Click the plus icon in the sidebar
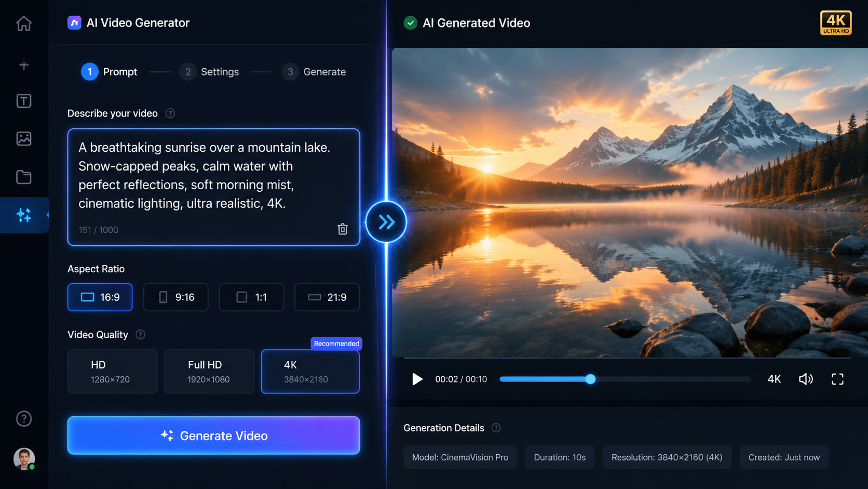Image resolution: width=868 pixels, height=489 pixels. [24, 65]
